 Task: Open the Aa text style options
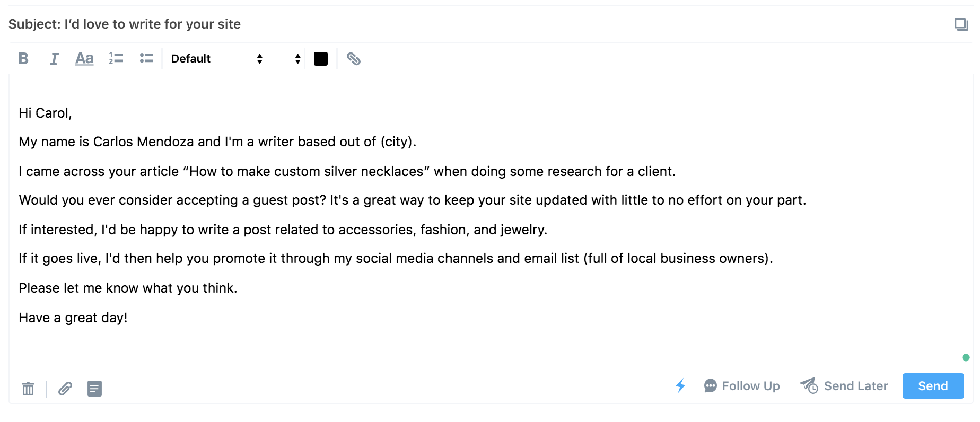click(x=84, y=59)
